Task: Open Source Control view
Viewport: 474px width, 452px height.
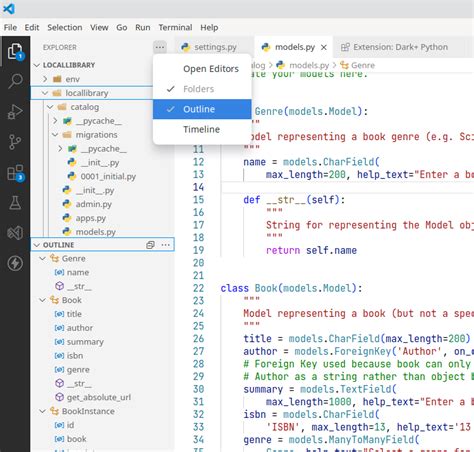Action: tap(15, 142)
